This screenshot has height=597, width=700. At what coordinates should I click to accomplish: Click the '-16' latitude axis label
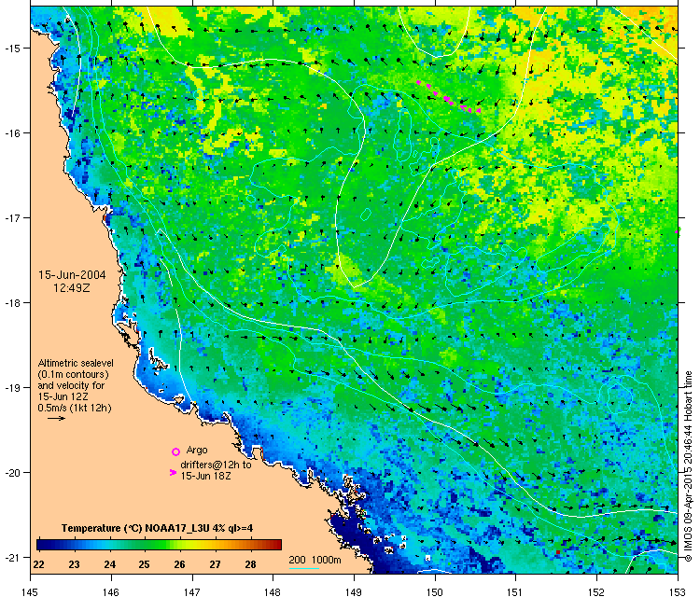pyautogui.click(x=11, y=133)
